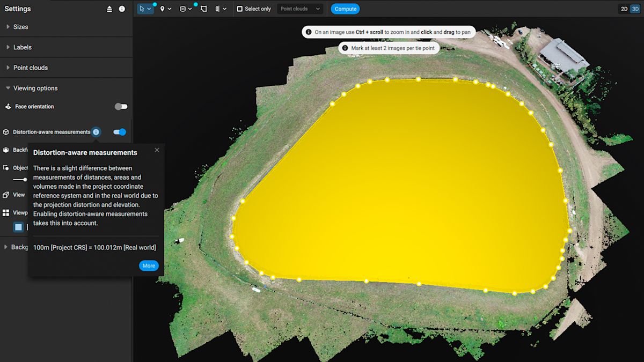The image size is (644, 362).
Task: Click More in the distortion tooltip
Action: coord(149,265)
